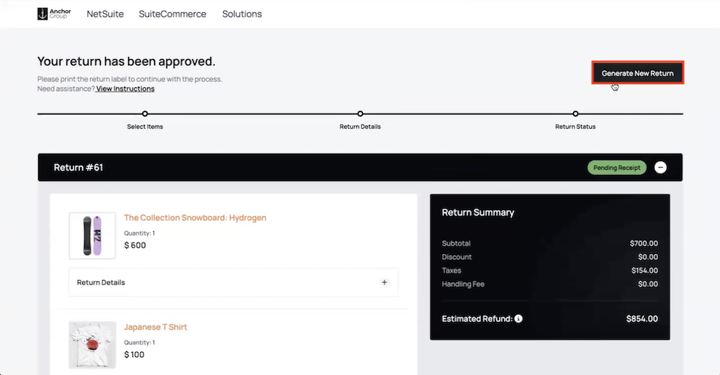Screen dimensions: 720x375
Task: Click the Select Items step marker
Action: pos(145,113)
